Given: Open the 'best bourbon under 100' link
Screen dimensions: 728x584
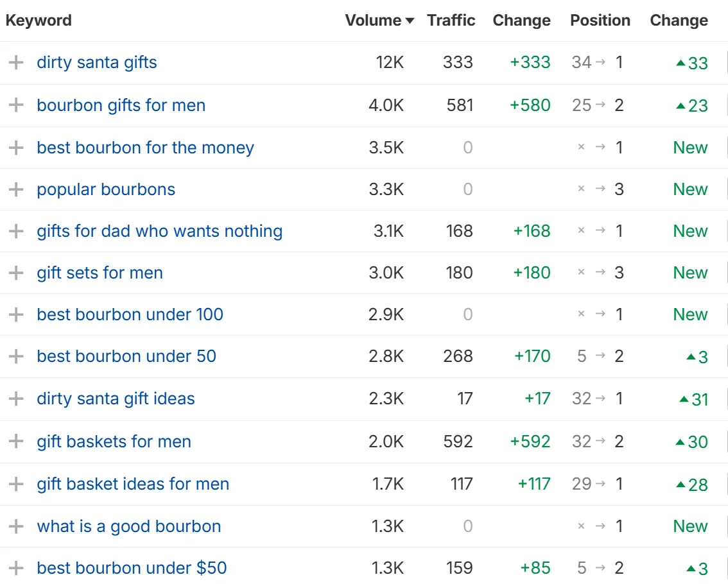Looking at the screenshot, I should (x=130, y=314).
